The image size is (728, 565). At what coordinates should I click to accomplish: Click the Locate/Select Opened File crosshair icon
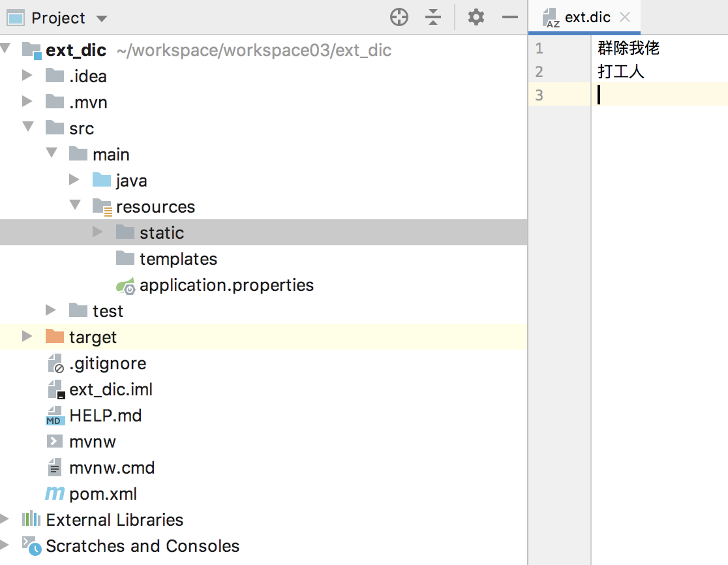pyautogui.click(x=399, y=18)
